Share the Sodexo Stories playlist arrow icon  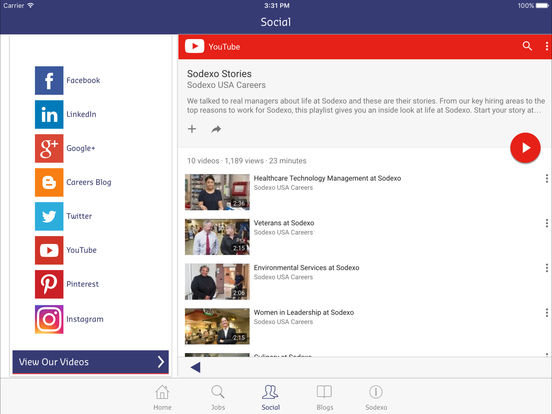pyautogui.click(x=216, y=129)
